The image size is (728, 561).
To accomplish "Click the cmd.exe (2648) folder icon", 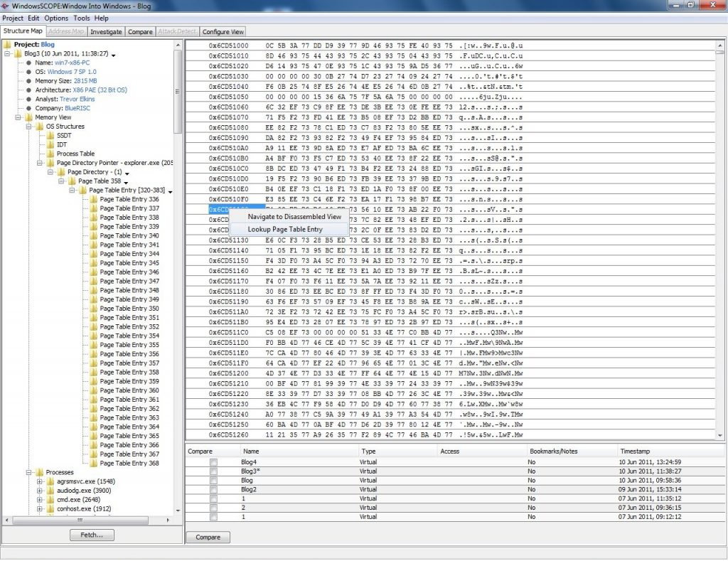I will 50,500.
